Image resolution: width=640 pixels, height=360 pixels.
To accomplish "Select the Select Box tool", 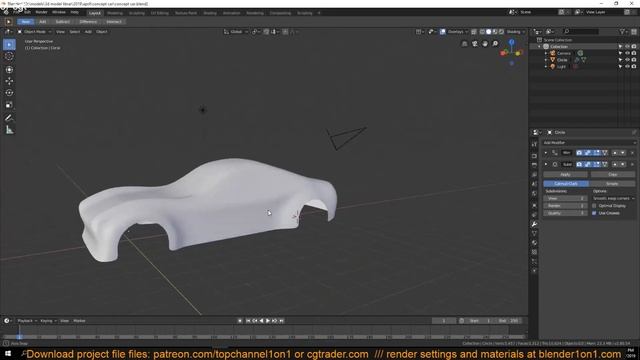I will (9, 44).
